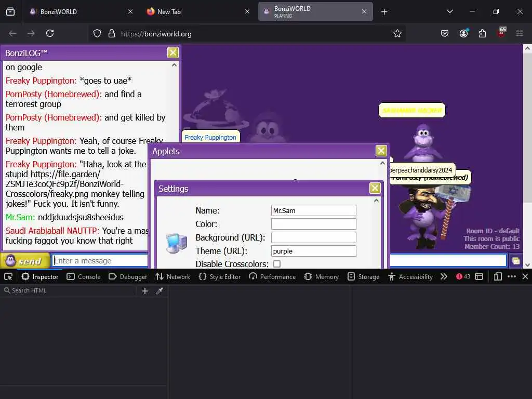The width and height of the screenshot is (532, 399).
Task: Open the Inspector panel
Action: coord(40,276)
